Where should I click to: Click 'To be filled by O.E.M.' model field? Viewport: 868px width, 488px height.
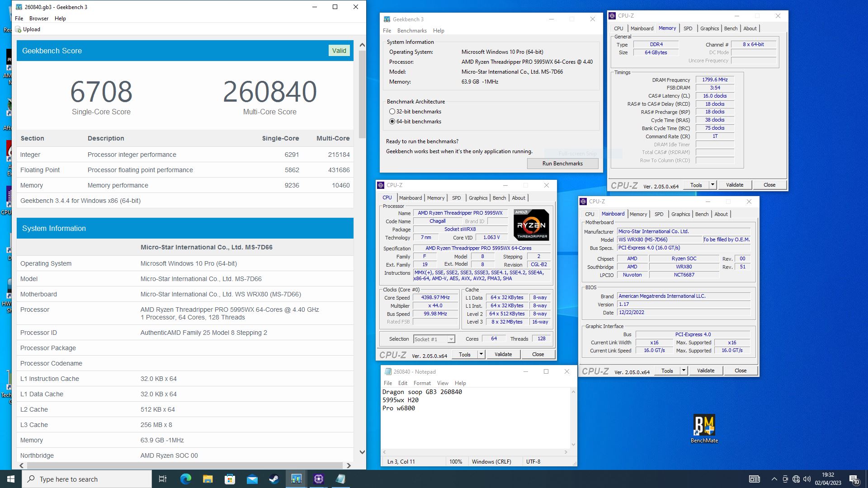726,239
